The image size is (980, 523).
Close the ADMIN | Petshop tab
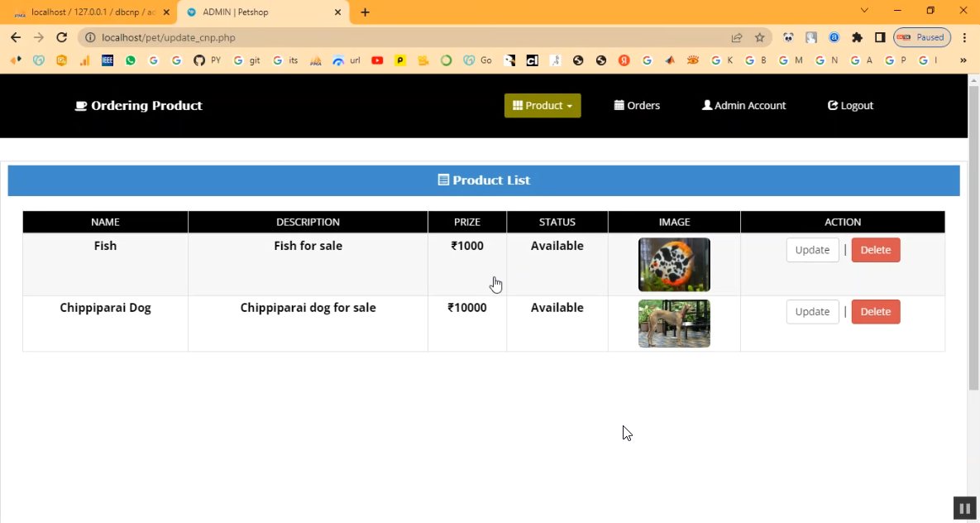coord(337,12)
